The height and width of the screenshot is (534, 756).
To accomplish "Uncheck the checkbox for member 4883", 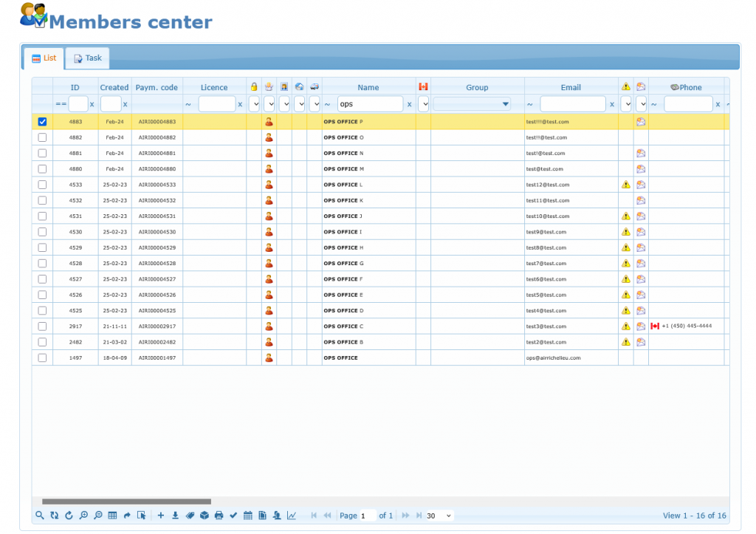I will (x=42, y=122).
